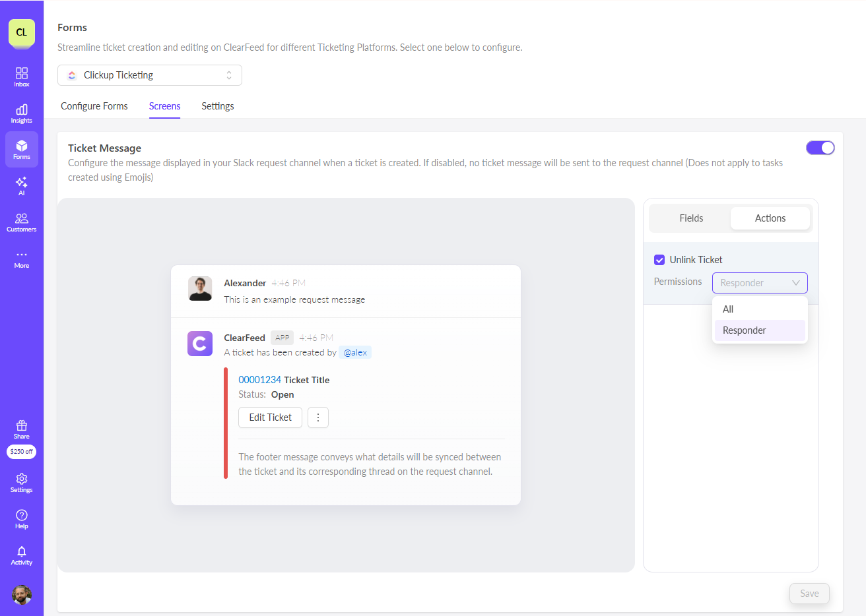
Task: Click the Edit Ticket button
Action: pyautogui.click(x=270, y=417)
